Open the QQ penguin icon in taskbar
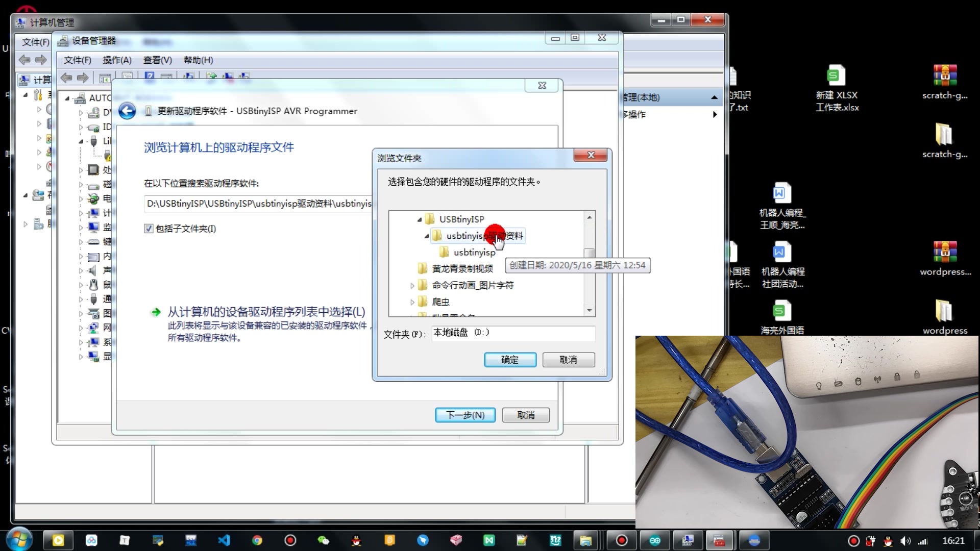Viewport: 980px width, 551px height. pos(356,540)
